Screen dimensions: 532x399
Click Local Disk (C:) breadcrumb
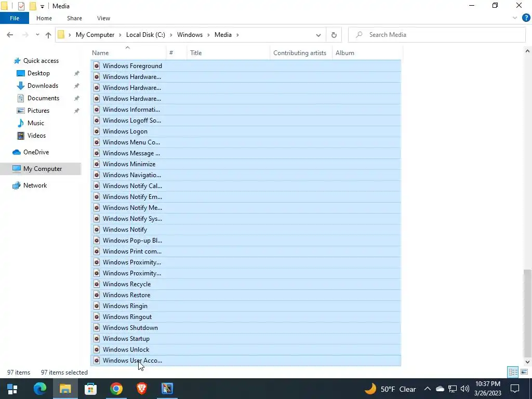(x=145, y=35)
